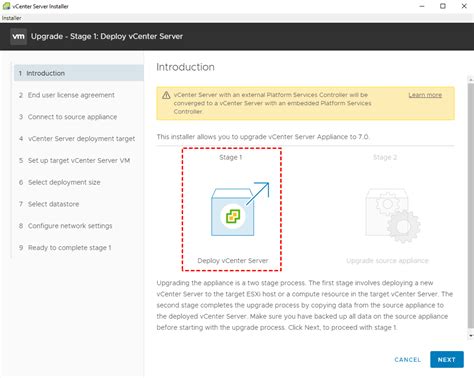Click the 'This installer allows you to upgrade' text
Image resolution: width=474 pixels, height=378 pixels.
(x=263, y=137)
